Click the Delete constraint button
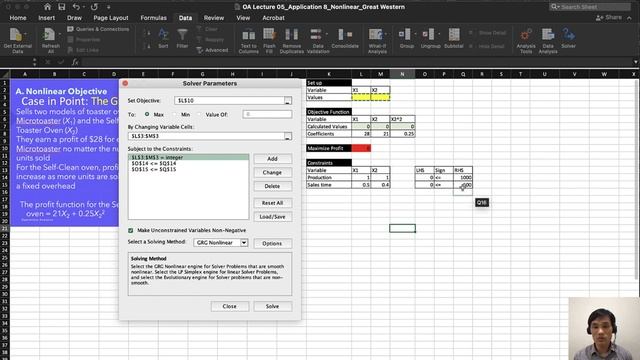This screenshot has height=360, width=640. pyautogui.click(x=272, y=186)
